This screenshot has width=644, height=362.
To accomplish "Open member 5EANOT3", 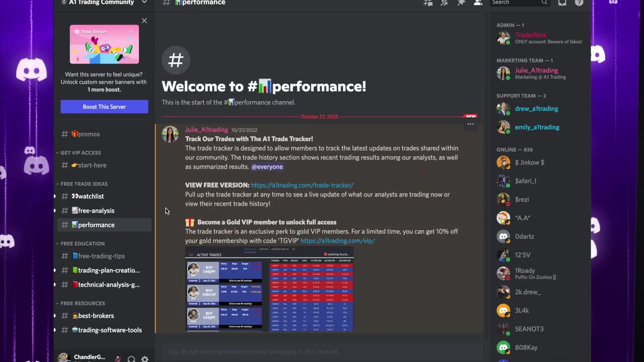I will 539,329.
